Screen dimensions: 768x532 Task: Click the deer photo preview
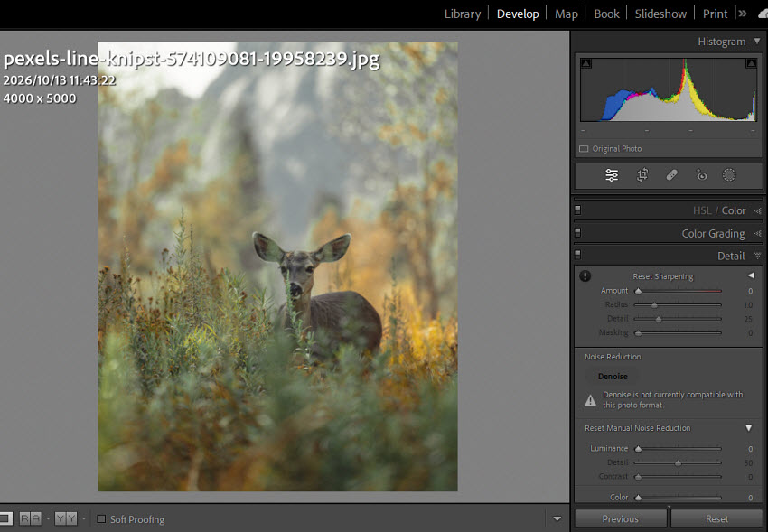pos(277,266)
